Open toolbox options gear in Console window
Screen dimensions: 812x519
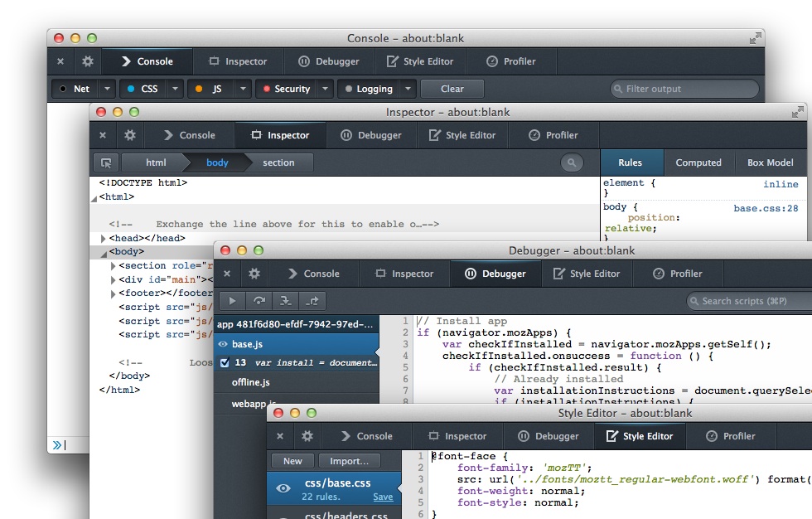coord(88,61)
